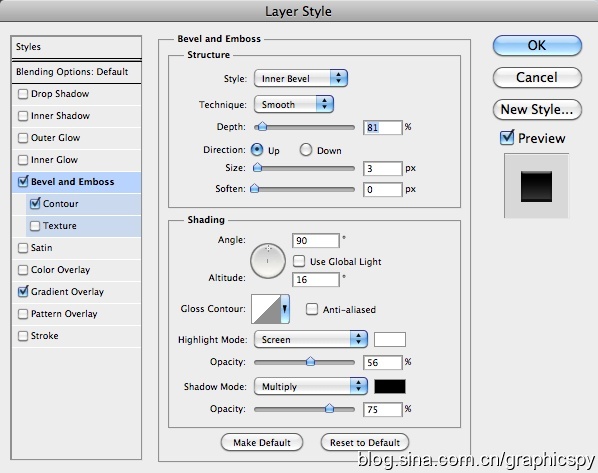Image resolution: width=598 pixels, height=473 pixels.
Task: Enable the Color Overlay checkbox
Action: click(x=23, y=270)
